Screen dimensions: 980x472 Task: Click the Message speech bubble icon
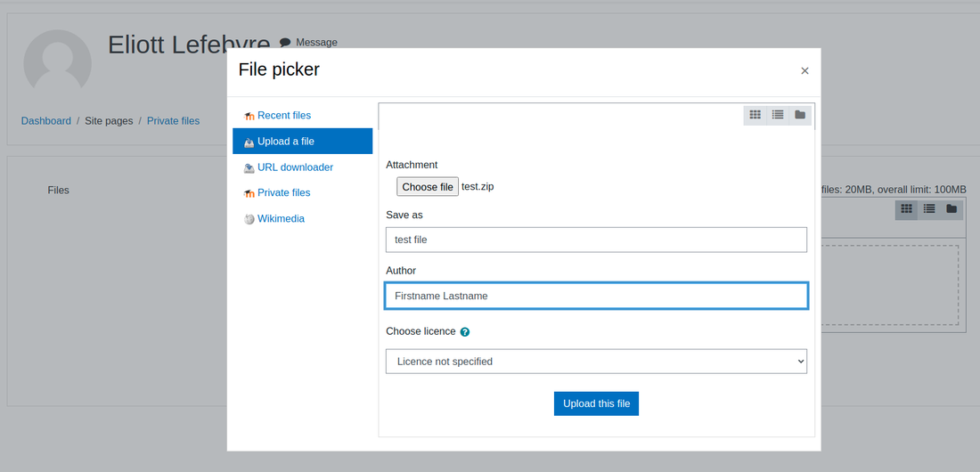[x=285, y=43]
